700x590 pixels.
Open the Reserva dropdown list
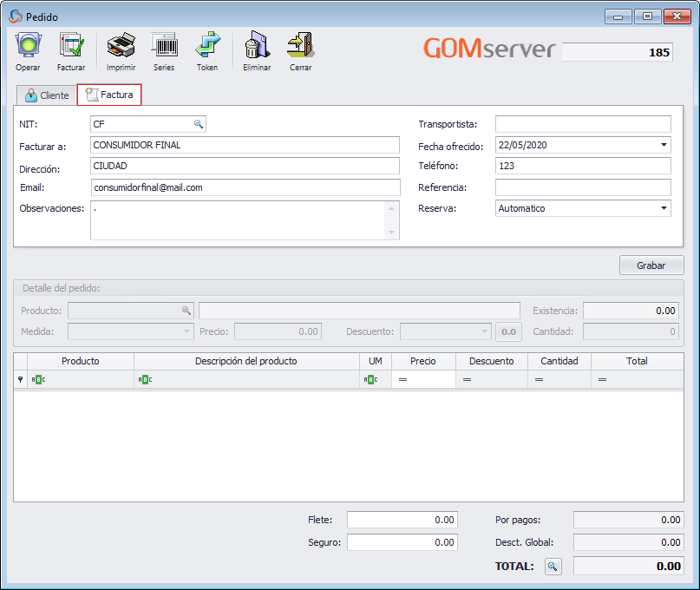point(664,208)
